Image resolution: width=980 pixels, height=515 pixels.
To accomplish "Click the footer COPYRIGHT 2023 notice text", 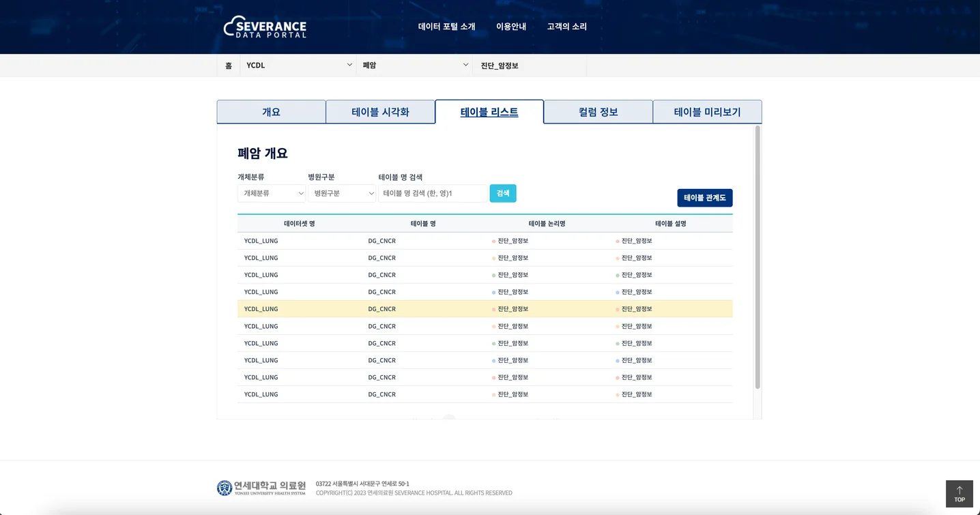I will click(x=414, y=493).
